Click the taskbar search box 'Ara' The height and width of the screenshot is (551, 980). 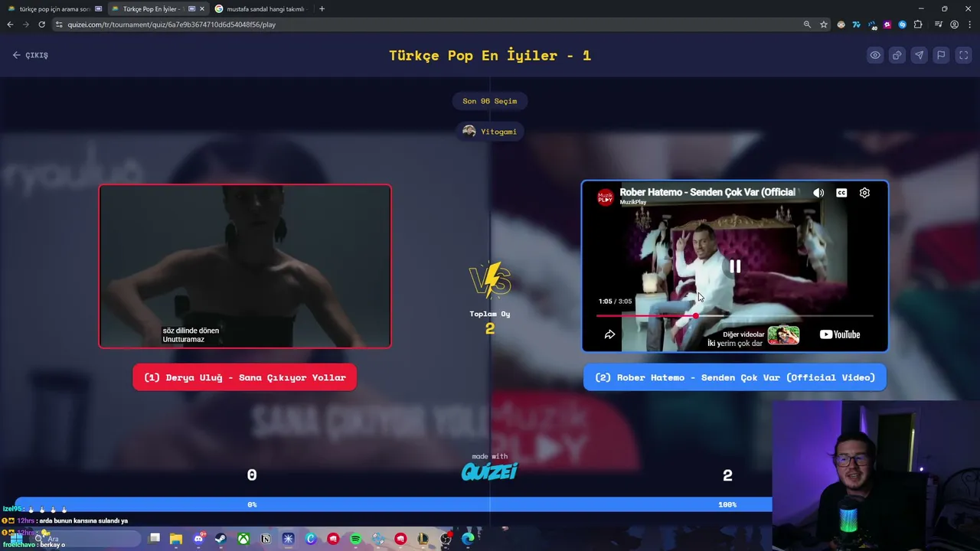point(84,539)
